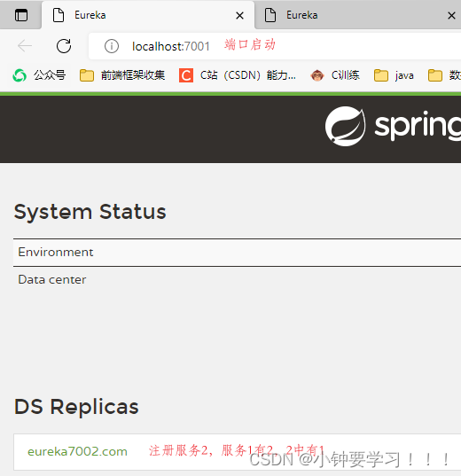Screen dimensions: 461x476
Task: Open the partially visible last bookmark folder
Action: [444, 75]
